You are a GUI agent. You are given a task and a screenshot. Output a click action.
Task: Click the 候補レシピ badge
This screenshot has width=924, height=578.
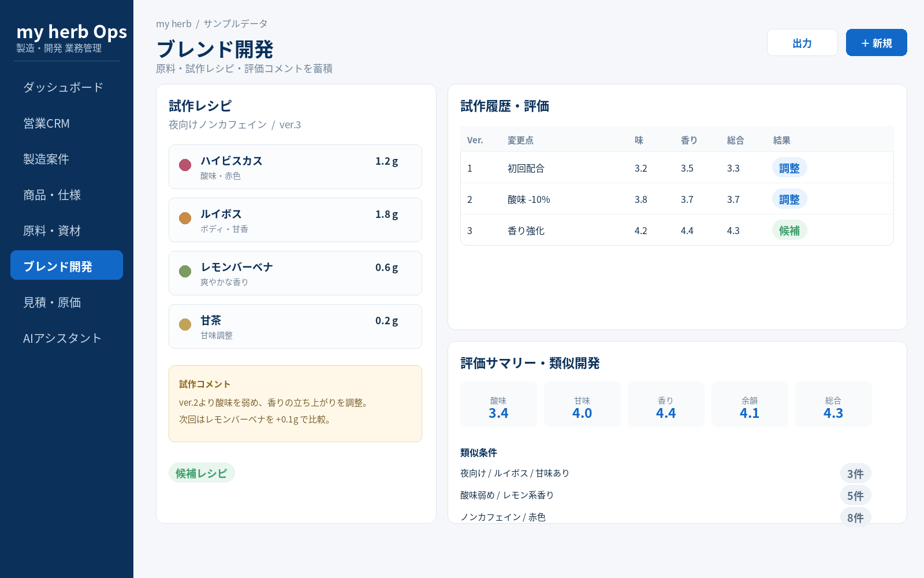click(202, 473)
